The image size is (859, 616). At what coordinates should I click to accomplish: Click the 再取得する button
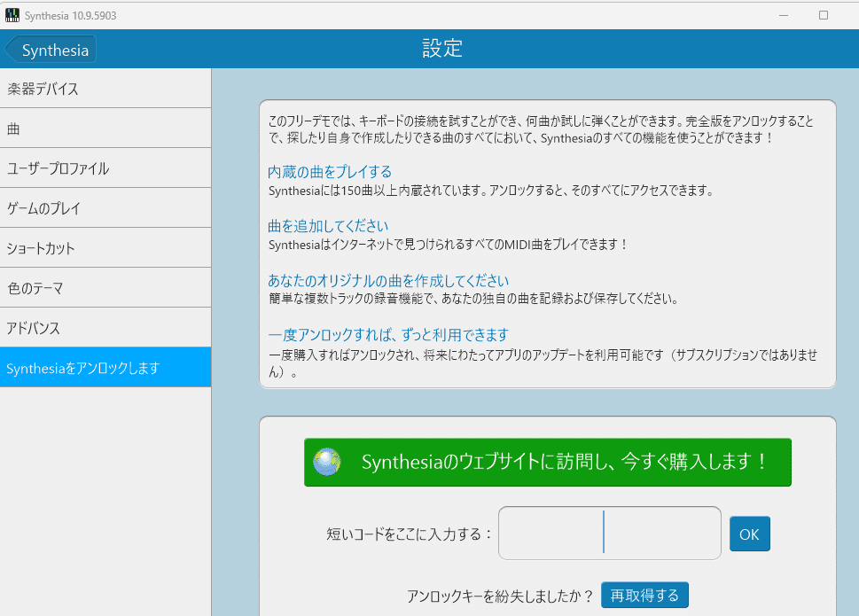(644, 596)
